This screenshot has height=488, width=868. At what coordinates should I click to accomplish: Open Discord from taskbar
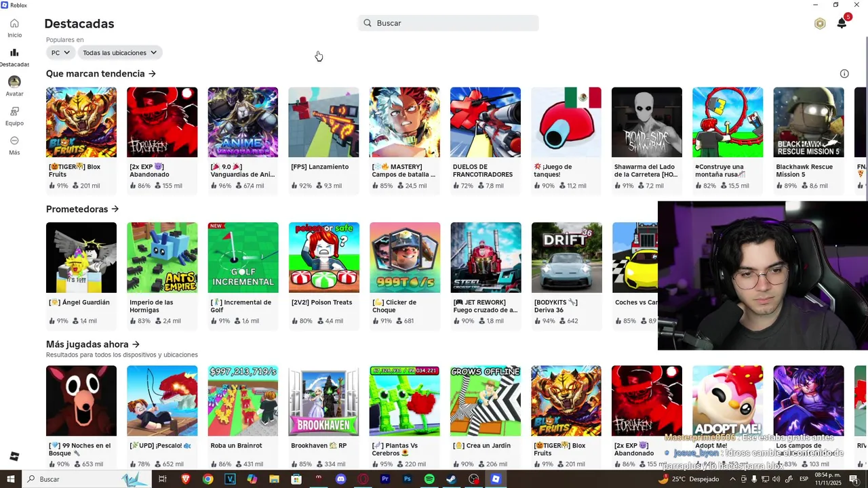[341, 479]
